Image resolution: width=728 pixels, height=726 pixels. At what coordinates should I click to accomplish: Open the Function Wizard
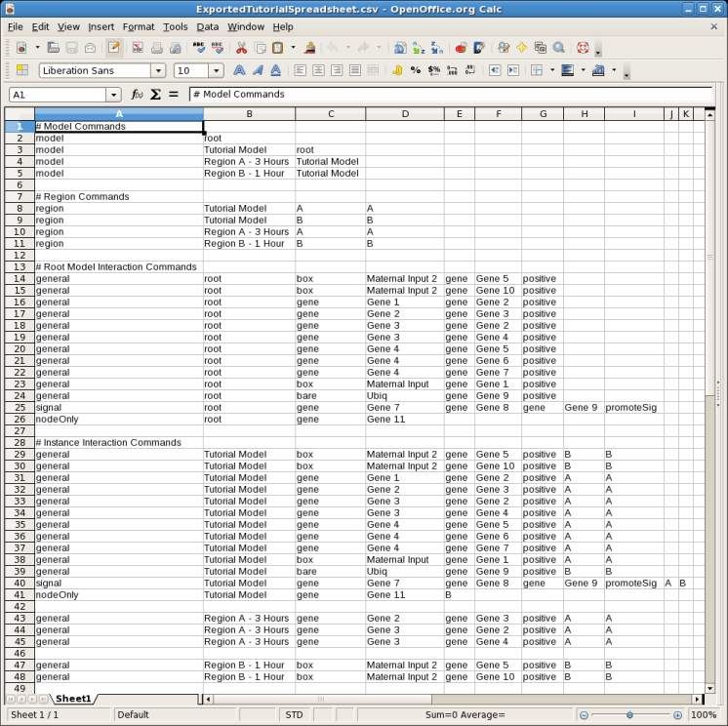pos(137,95)
